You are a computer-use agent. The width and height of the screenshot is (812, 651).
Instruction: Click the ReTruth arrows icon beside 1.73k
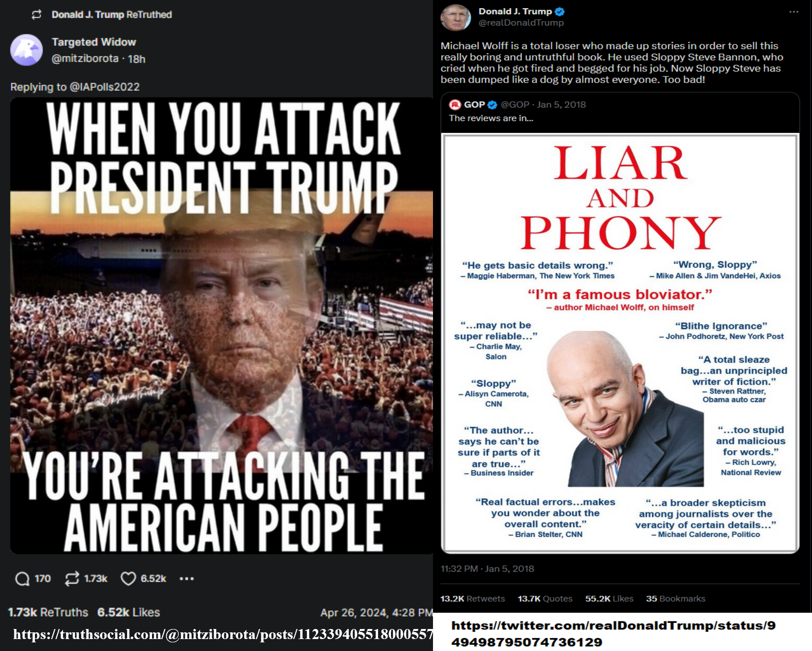[x=72, y=579]
